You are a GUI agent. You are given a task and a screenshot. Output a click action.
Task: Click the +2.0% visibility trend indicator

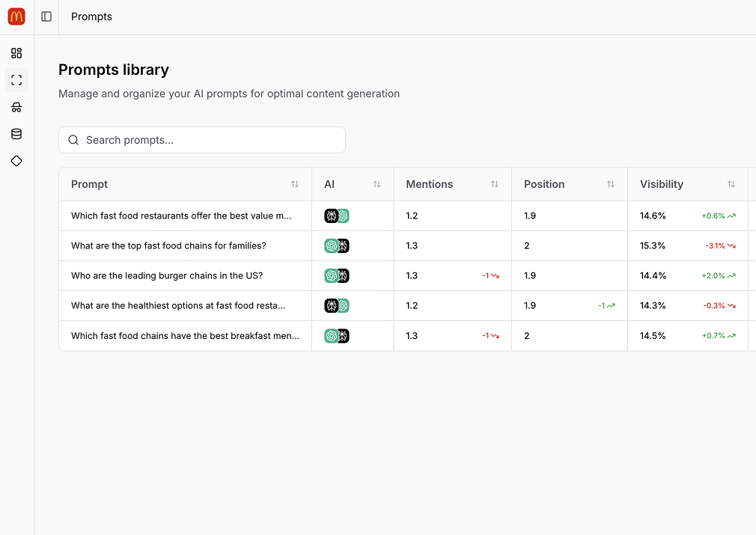point(719,275)
